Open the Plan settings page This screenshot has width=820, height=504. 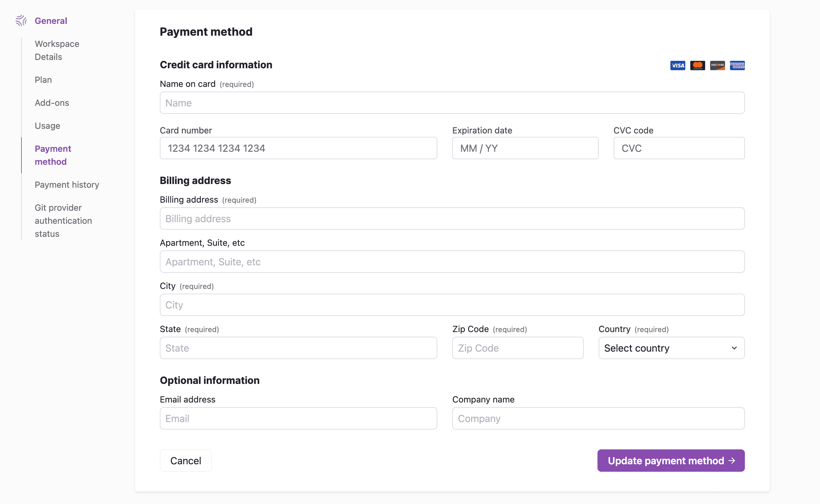(43, 80)
